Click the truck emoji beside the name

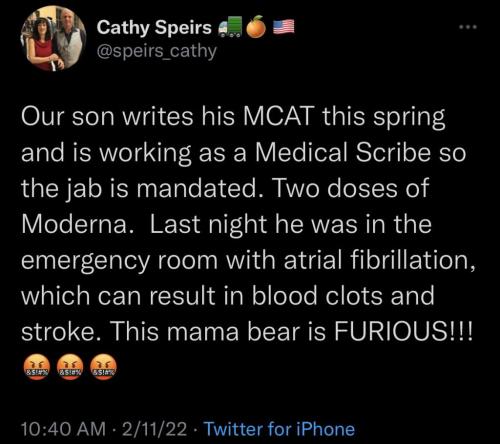point(230,26)
